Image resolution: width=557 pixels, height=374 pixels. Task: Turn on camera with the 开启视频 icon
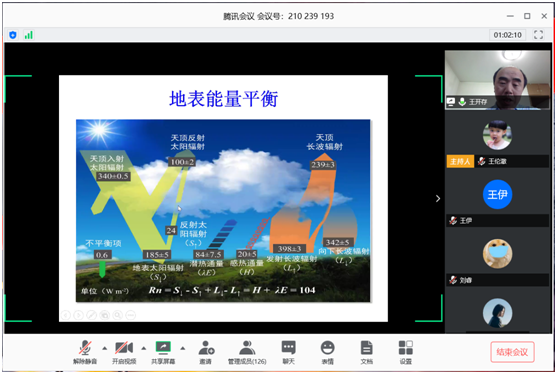tap(124, 352)
